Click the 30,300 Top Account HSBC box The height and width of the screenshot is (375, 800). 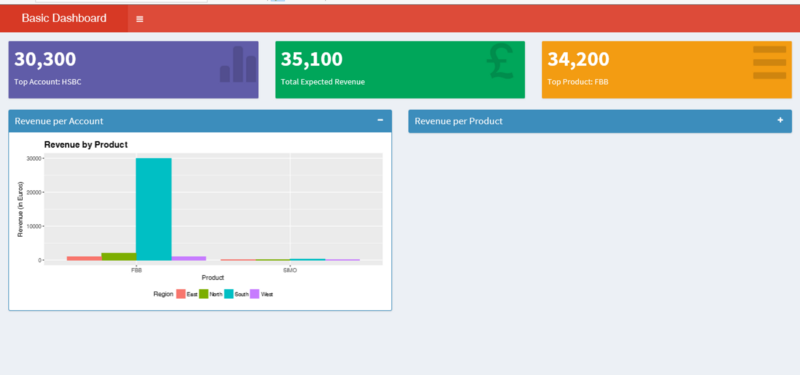click(x=133, y=70)
